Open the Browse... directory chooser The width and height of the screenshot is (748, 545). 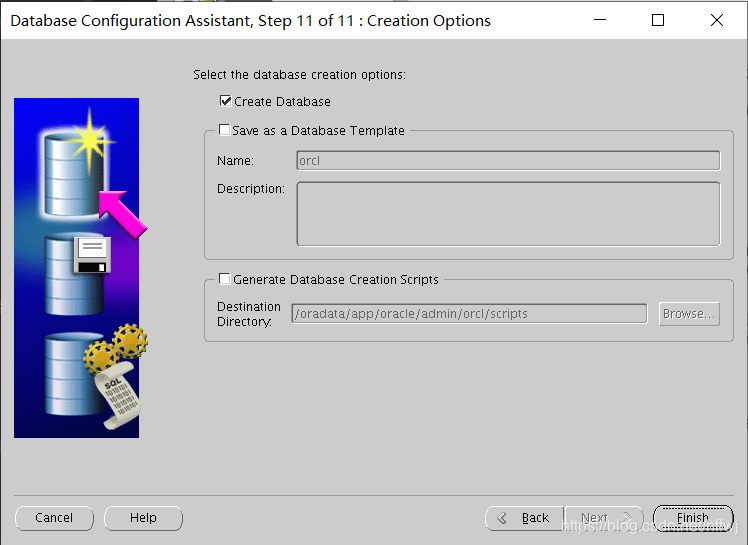tap(689, 314)
